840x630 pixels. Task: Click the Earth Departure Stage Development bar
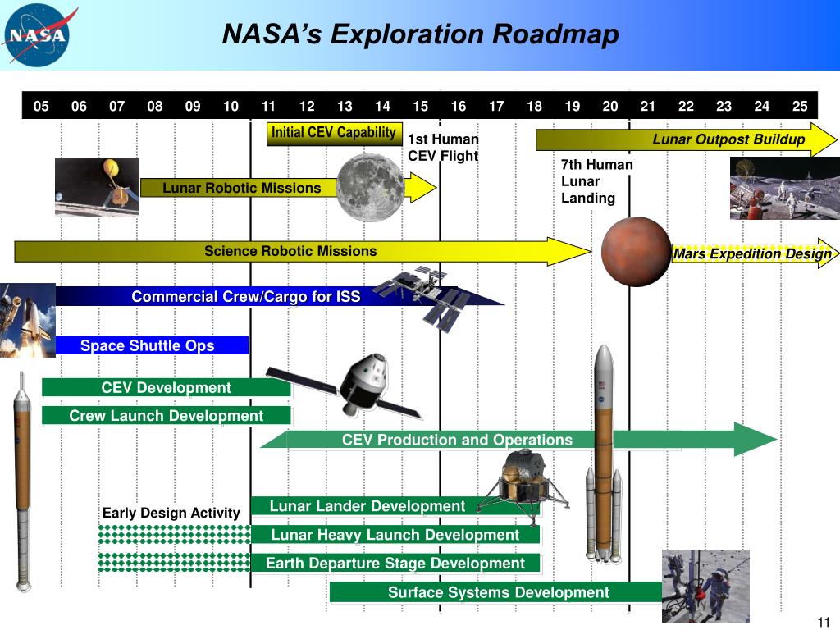coord(395,563)
